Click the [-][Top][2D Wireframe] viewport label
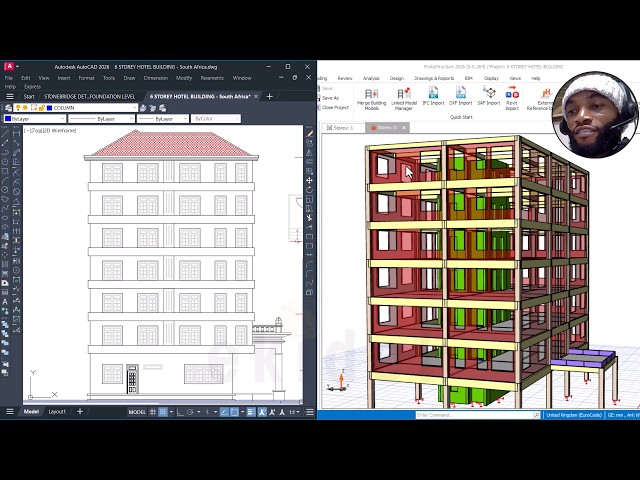 [x=50, y=131]
